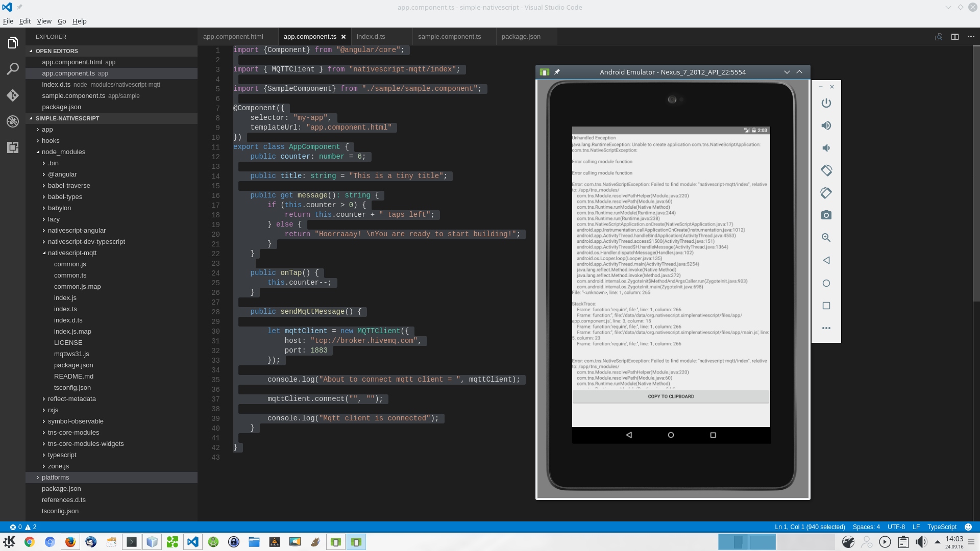The height and width of the screenshot is (551, 980).
Task: Click the emulator sidebar back triangle
Action: 826,261
